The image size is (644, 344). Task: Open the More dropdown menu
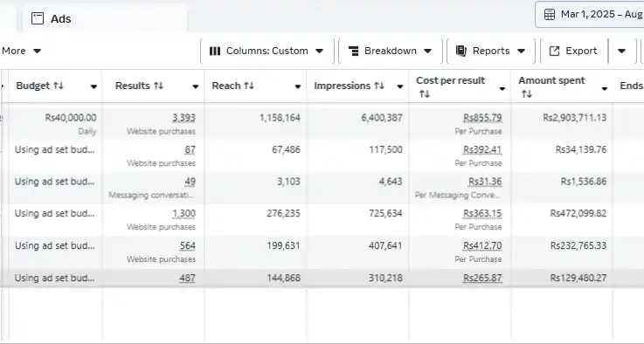21,51
